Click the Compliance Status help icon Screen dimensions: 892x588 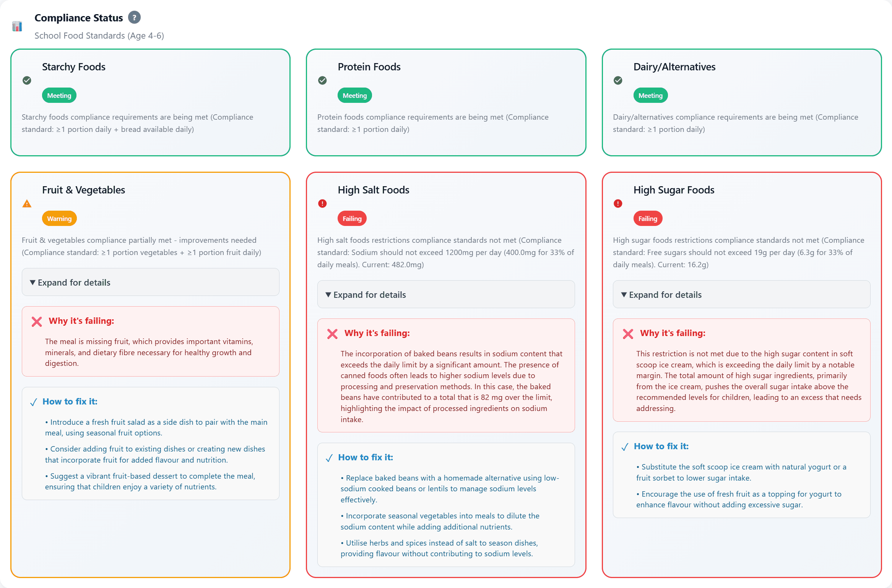click(134, 17)
